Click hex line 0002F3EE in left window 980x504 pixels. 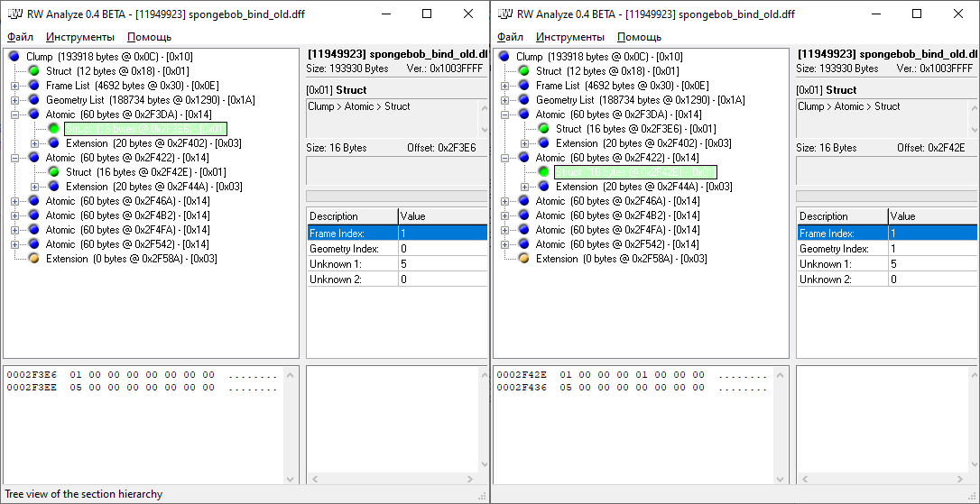[x=142, y=388]
